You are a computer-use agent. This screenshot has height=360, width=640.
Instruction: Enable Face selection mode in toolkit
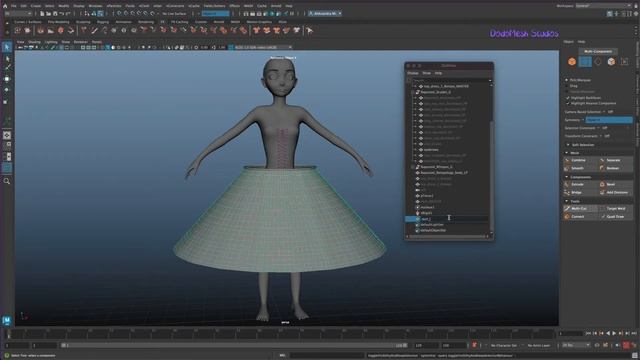coord(611,62)
